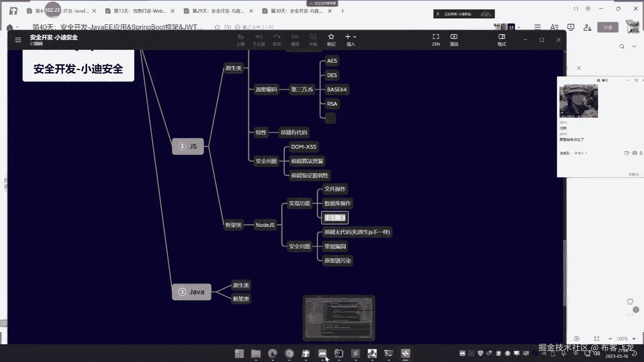Open the hamburger menu in XMind
This screenshot has width=644, height=362.
[18, 40]
